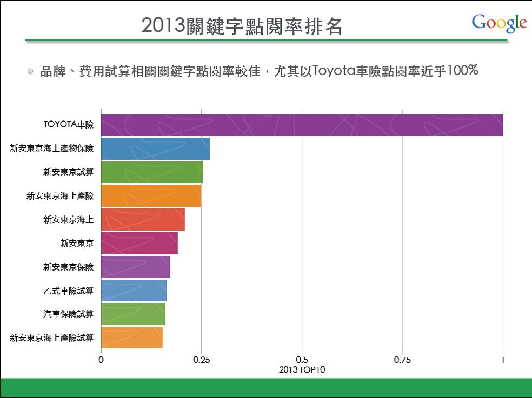Click the orange 新安東京海上產險試算 bar
532x398 pixels.
pyautogui.click(x=131, y=338)
